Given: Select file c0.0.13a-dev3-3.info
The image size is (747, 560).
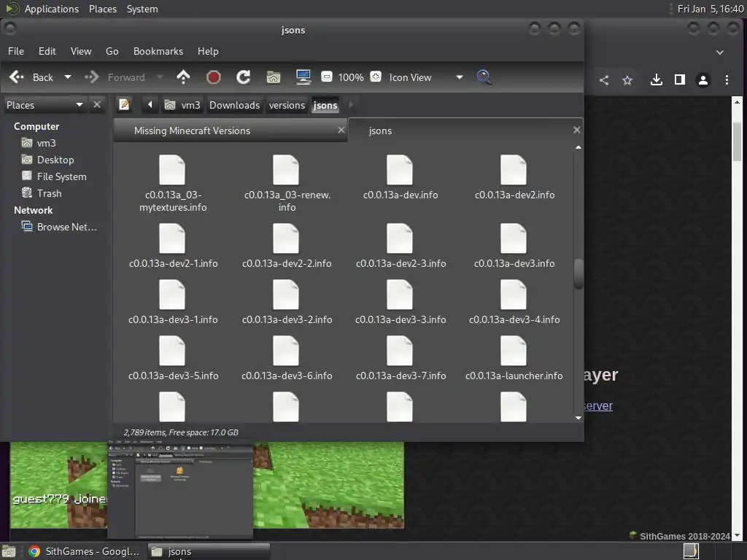Looking at the screenshot, I should (x=400, y=302).
